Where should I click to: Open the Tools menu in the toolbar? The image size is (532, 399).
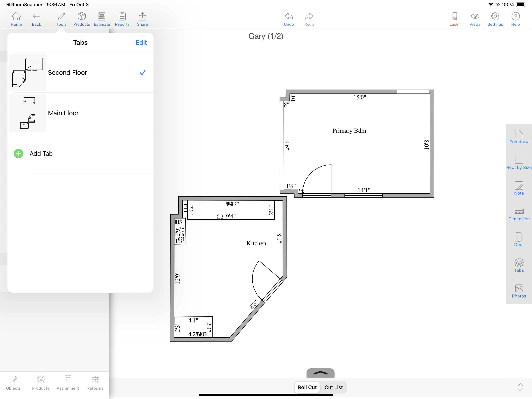click(x=61, y=19)
